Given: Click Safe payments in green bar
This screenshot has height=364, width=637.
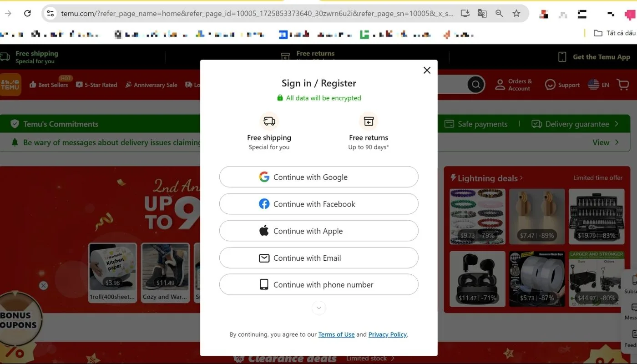Looking at the screenshot, I should 476,124.
